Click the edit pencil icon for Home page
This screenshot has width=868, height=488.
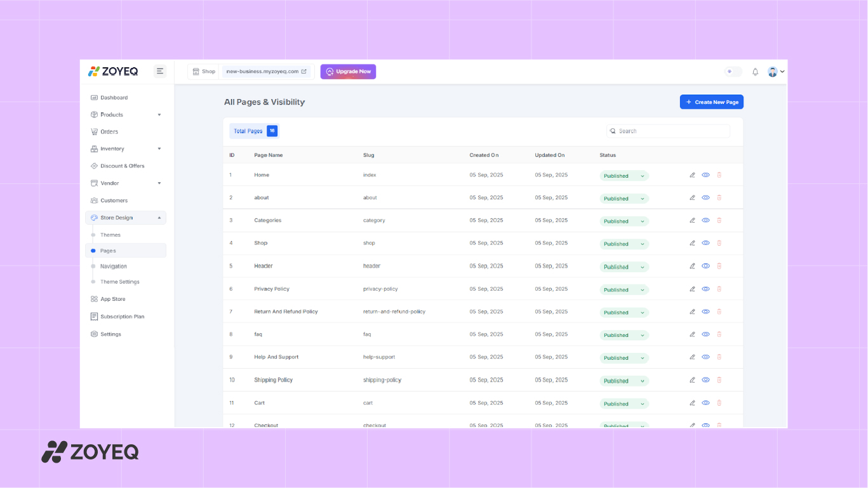click(692, 175)
